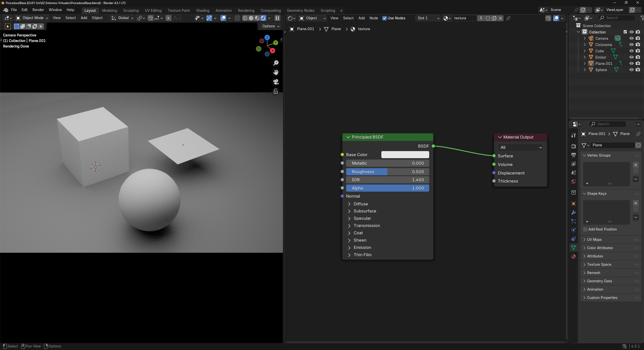Image resolution: width=644 pixels, height=350 pixels.
Task: Open the Modifiers wrench properties tab
Action: click(574, 212)
